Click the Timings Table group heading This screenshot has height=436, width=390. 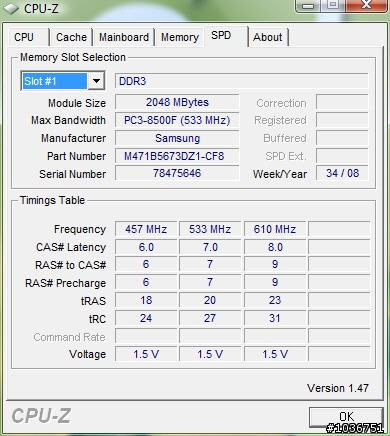(52, 200)
